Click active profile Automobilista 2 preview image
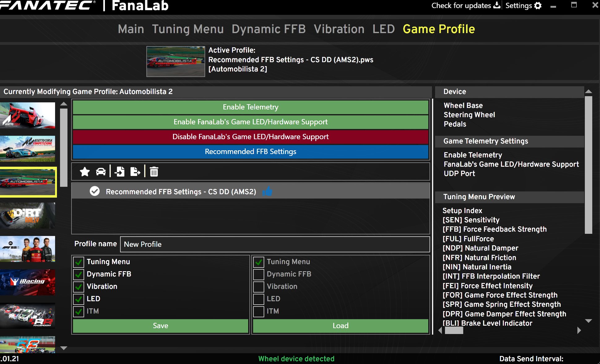 pos(176,62)
